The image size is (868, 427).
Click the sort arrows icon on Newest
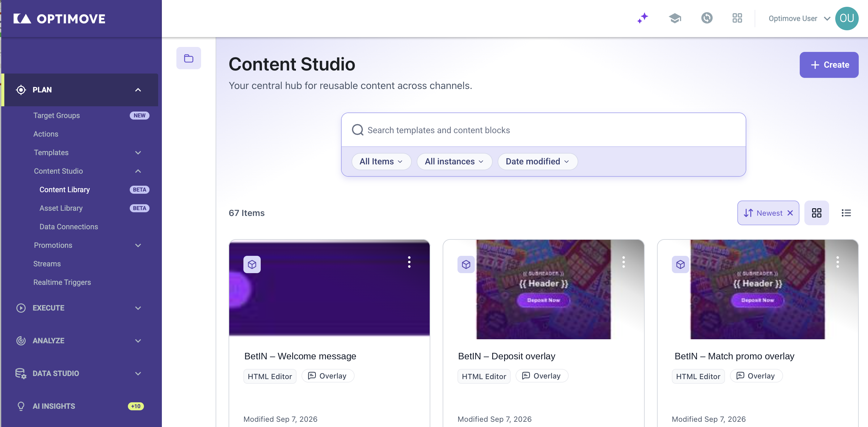[x=748, y=213]
